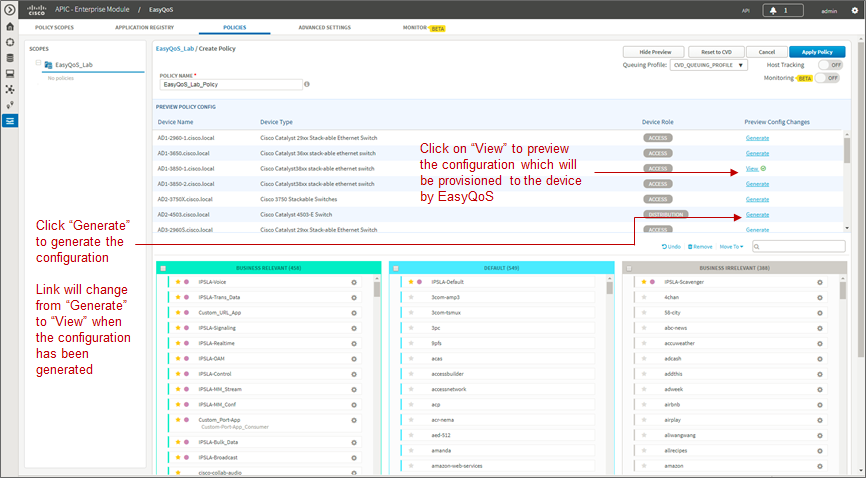This screenshot has height=478, width=866.
Task: Click the gear icon for airbnb
Action: [x=820, y=405]
